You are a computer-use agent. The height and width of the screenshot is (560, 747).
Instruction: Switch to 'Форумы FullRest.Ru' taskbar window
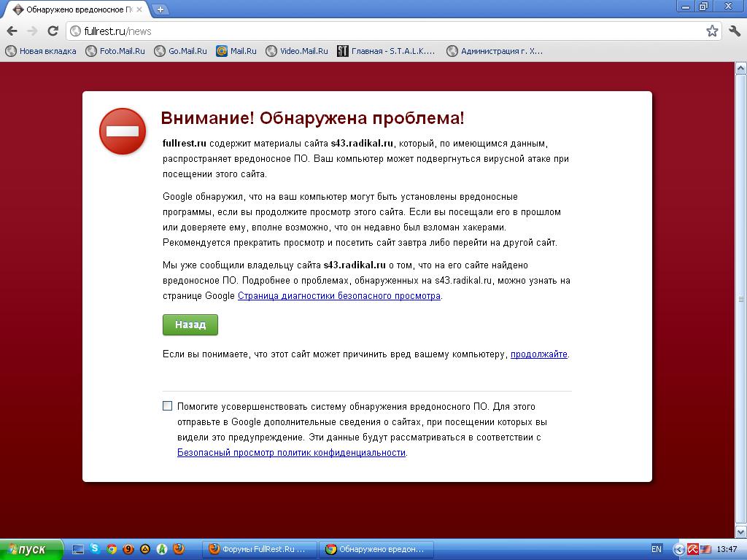coord(260,549)
